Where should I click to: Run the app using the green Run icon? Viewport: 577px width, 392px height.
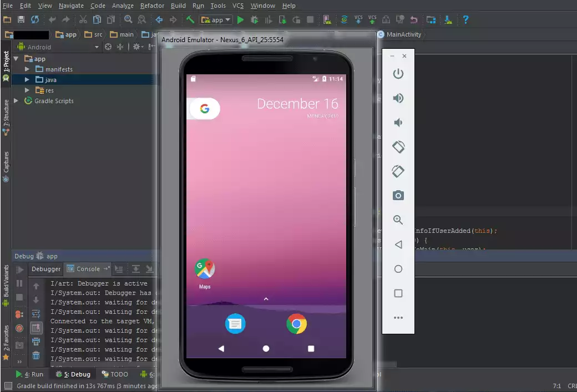240,19
